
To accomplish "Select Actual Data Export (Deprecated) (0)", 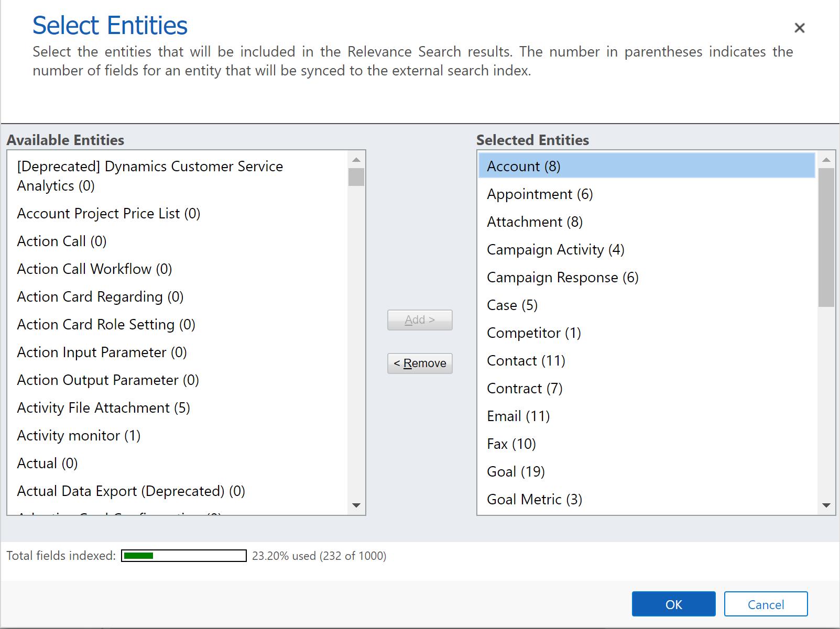I will (x=177, y=491).
